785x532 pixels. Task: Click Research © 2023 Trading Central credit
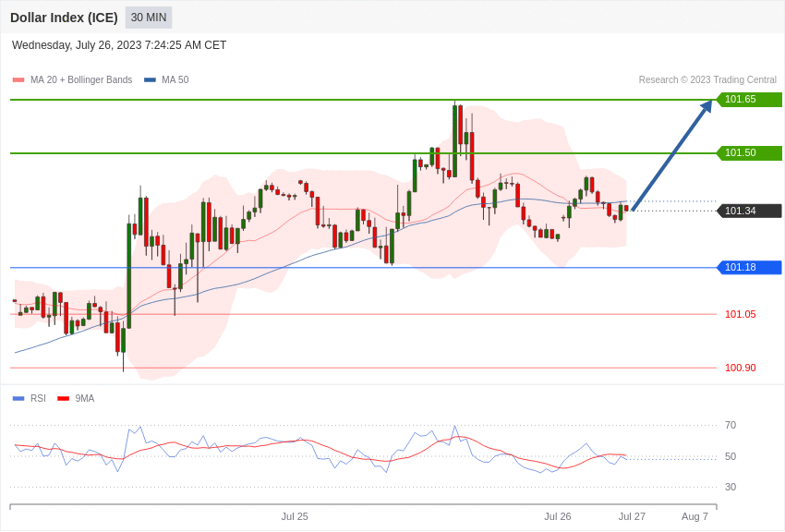pos(707,80)
